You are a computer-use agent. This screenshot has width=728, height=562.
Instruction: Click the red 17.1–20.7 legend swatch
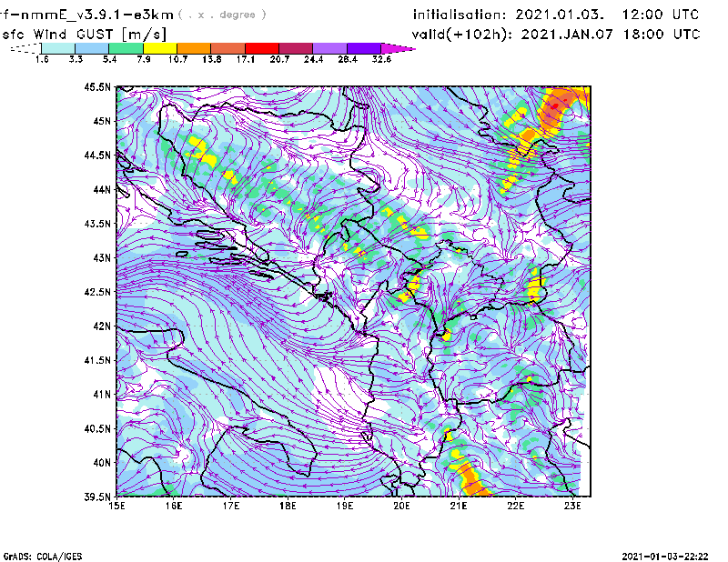tap(262, 48)
